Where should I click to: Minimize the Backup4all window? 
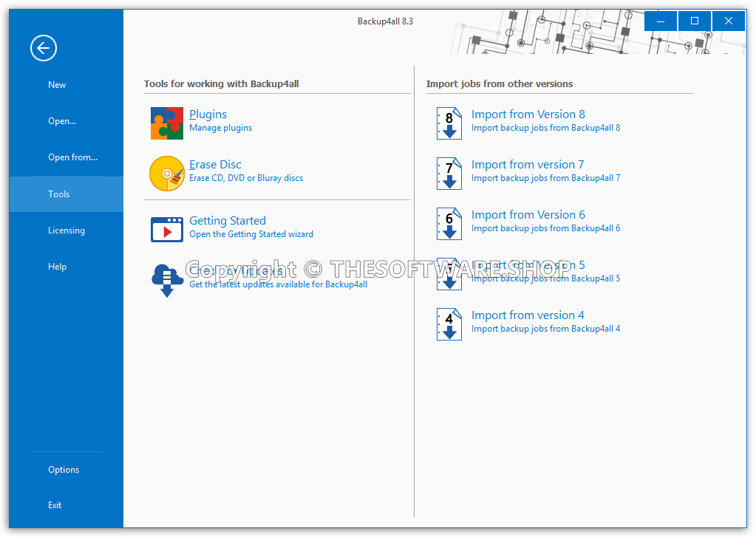coord(661,21)
